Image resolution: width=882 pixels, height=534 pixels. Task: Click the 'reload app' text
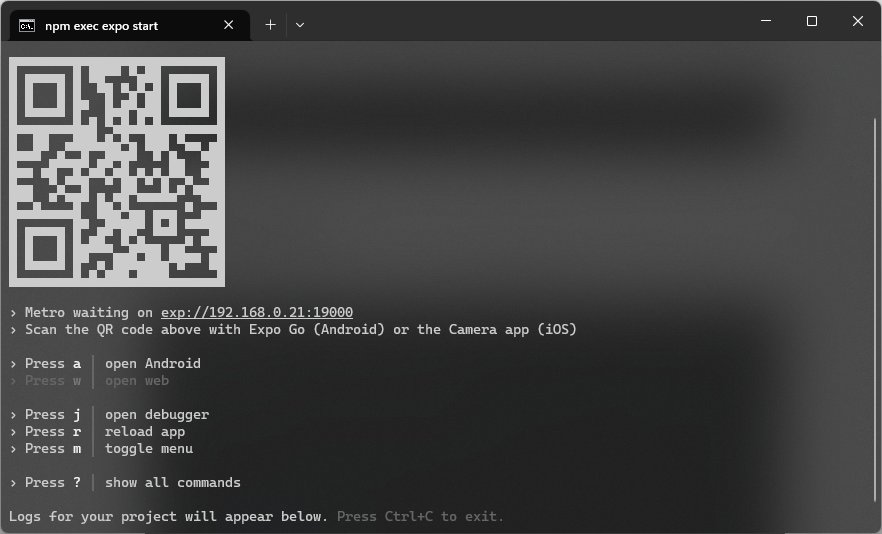tap(145, 432)
